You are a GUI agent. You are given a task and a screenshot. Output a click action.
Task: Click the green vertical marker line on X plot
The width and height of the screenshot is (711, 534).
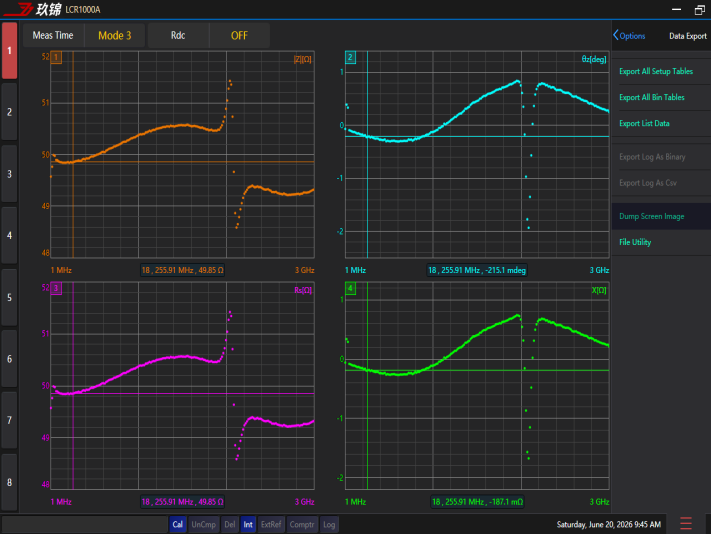[x=367, y=385]
